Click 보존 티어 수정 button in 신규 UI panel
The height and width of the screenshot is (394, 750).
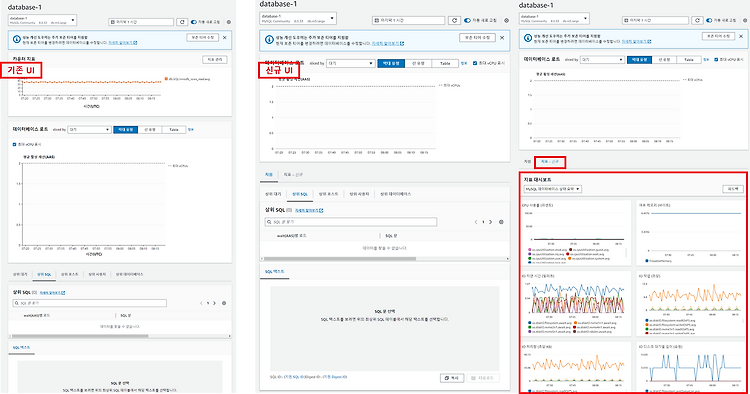tap(477, 37)
